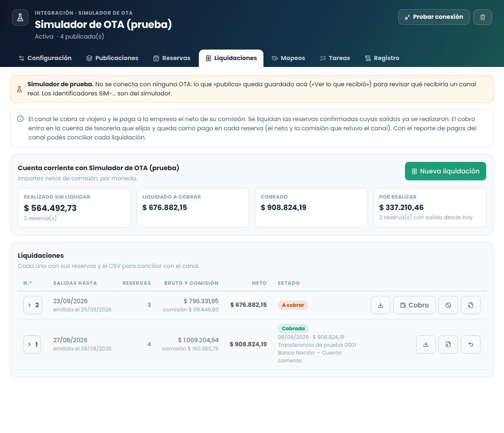Click the reservas count 3 in row 2
Viewport: 504px width, 433px height.
pyautogui.click(x=149, y=305)
